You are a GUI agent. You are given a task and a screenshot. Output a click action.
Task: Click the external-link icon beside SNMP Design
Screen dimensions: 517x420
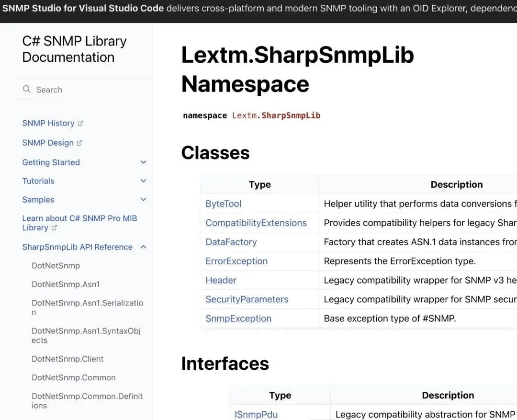tap(79, 143)
